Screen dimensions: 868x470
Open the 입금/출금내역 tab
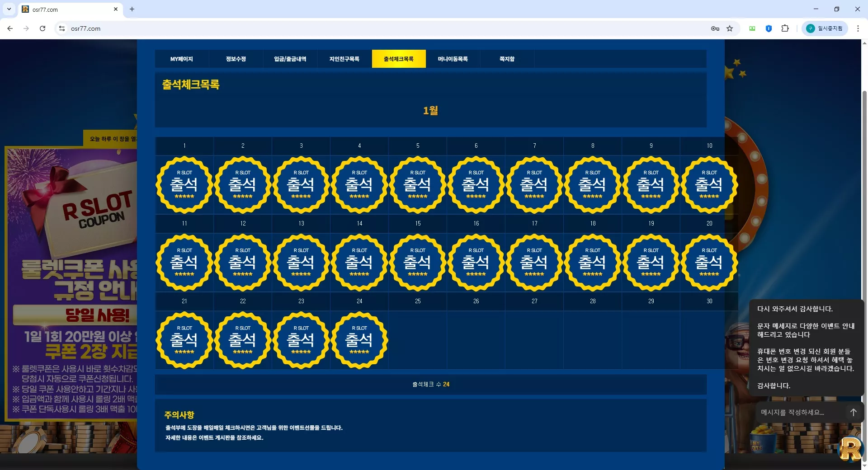coord(290,59)
